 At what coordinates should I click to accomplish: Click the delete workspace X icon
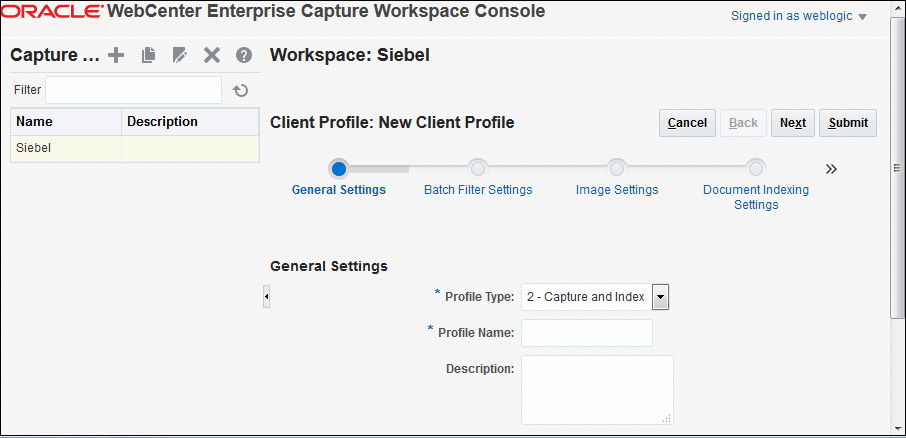[x=211, y=55]
